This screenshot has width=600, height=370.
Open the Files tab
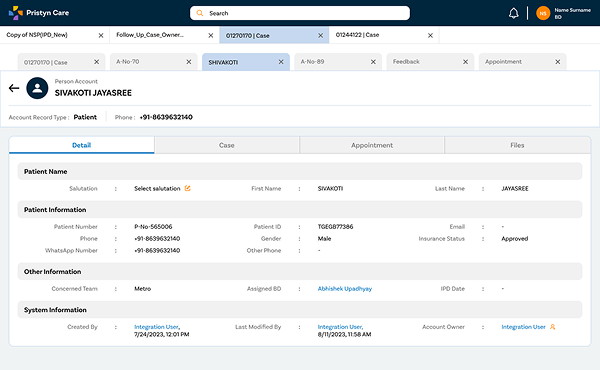click(517, 145)
